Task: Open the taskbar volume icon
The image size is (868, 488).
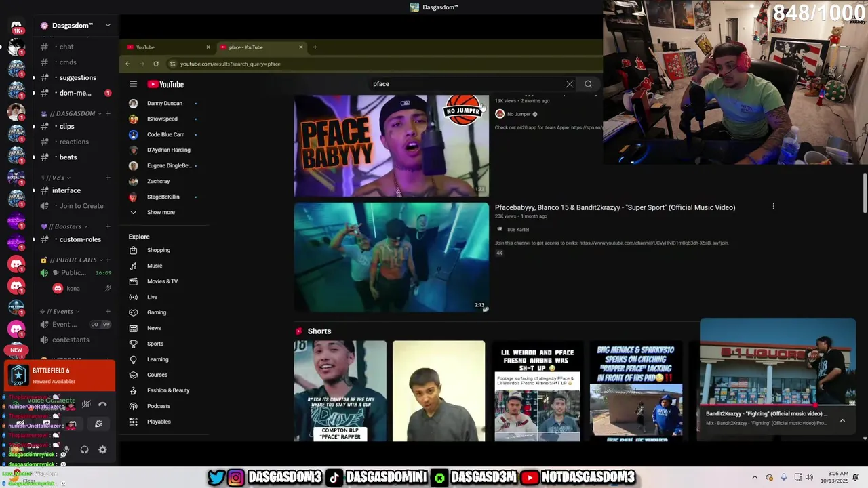Action: [809, 477]
